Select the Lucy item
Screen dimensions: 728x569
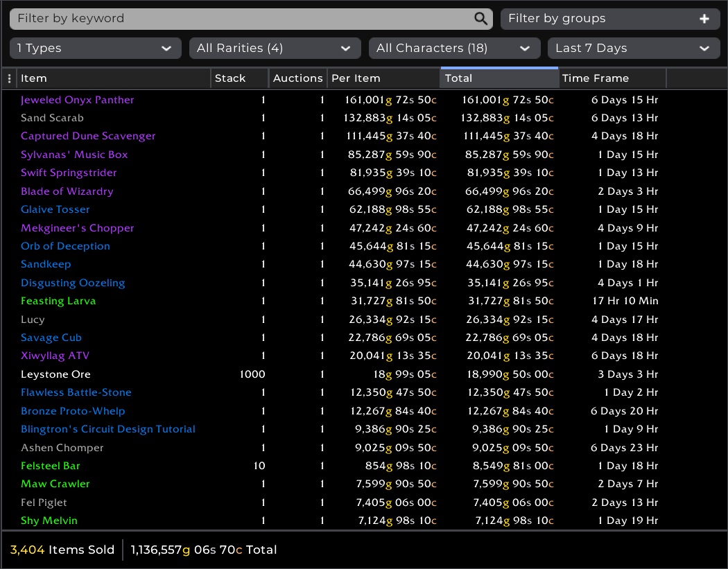(x=33, y=319)
